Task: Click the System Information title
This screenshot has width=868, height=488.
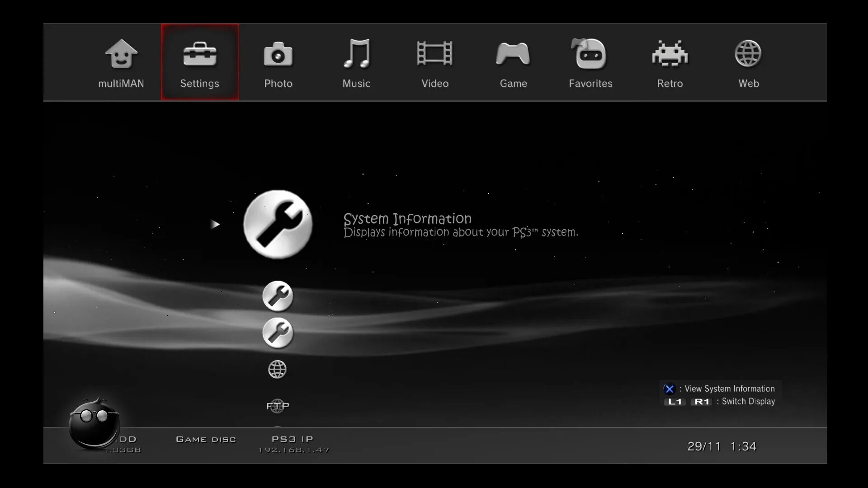Action: pos(407,219)
